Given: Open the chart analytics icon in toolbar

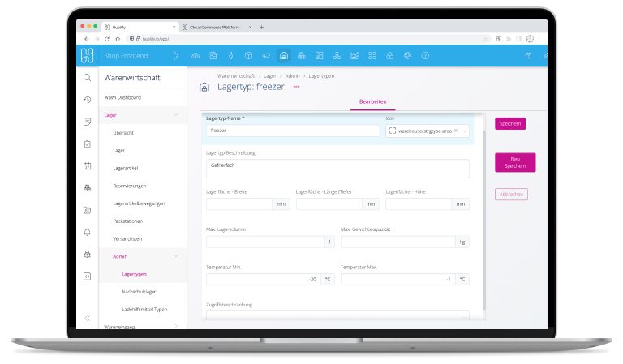Looking at the screenshot, I should tap(354, 56).
